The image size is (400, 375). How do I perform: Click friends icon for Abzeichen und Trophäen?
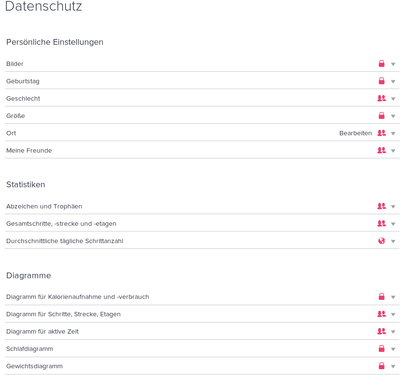tap(381, 206)
